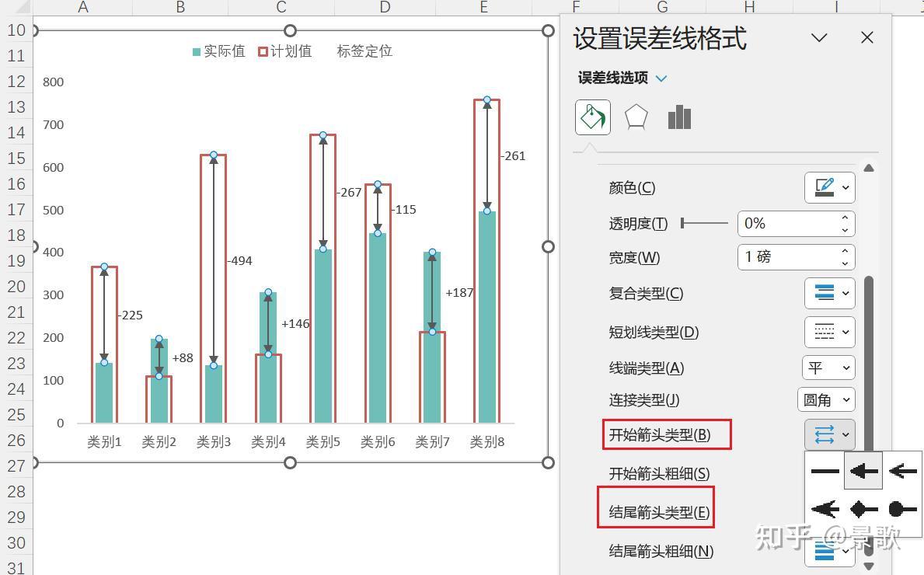Open the 短划线类型 dash style dropdown
Image resolution: width=924 pixels, height=575 pixels.
point(829,331)
